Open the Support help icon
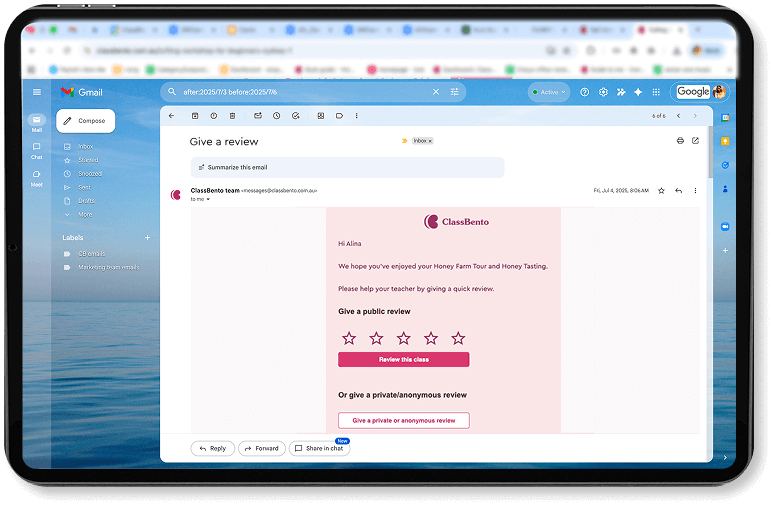774x506 pixels. [x=584, y=92]
